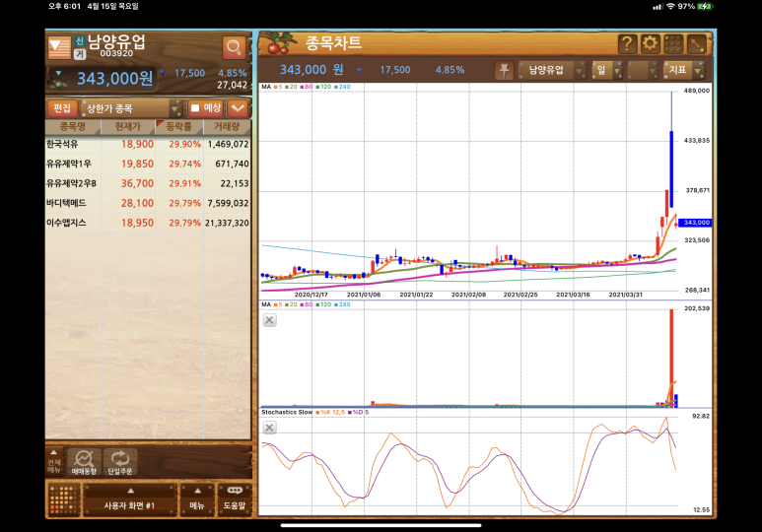Tap the 남양유업 title in left header
The width and height of the screenshot is (762, 532).
click(x=116, y=41)
